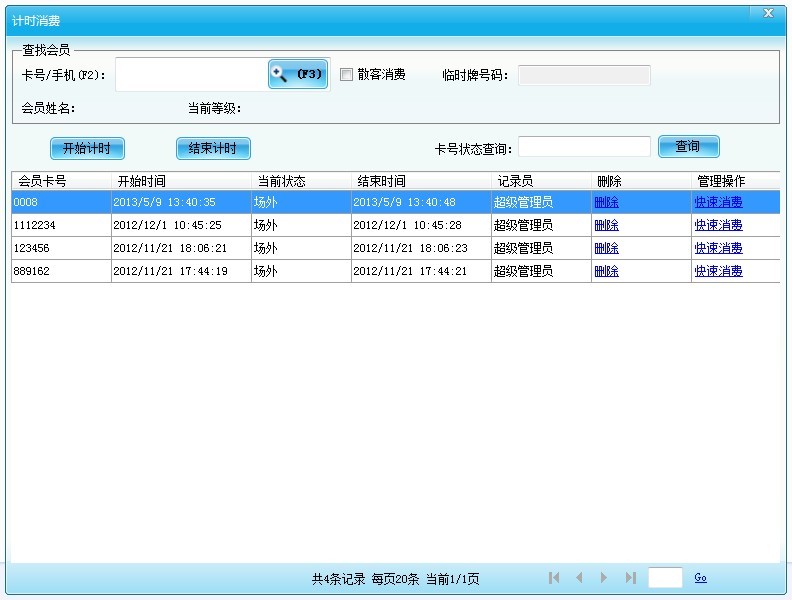Click the 当前状态 column header
Image resolution: width=792 pixels, height=600 pixels.
pos(302,181)
